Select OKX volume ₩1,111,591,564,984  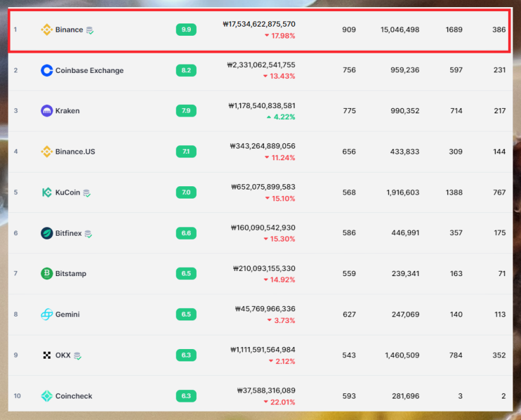[263, 350]
